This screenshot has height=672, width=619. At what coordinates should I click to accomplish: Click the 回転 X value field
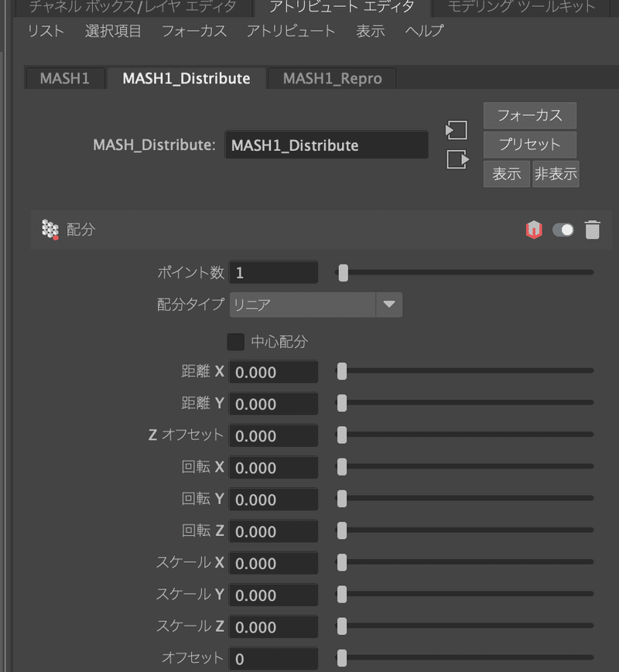coord(274,468)
